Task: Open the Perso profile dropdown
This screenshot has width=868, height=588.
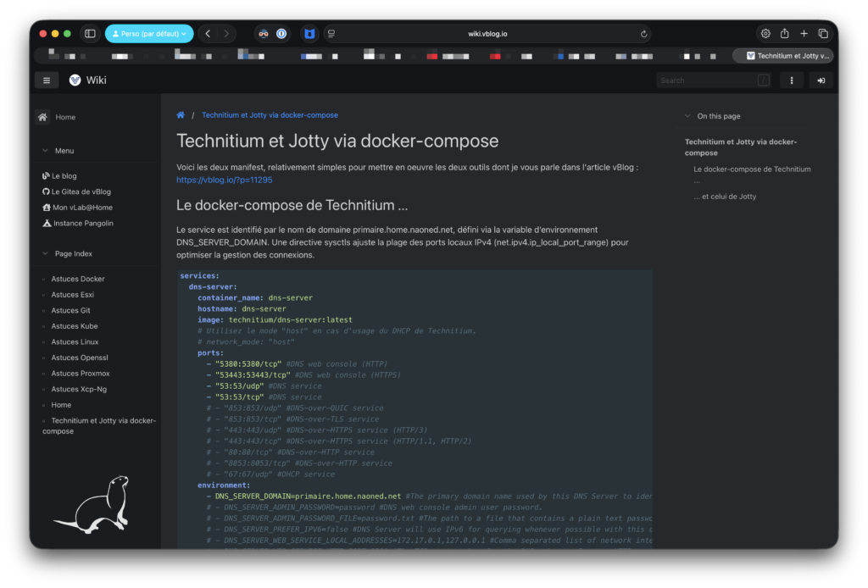Action: tap(149, 34)
